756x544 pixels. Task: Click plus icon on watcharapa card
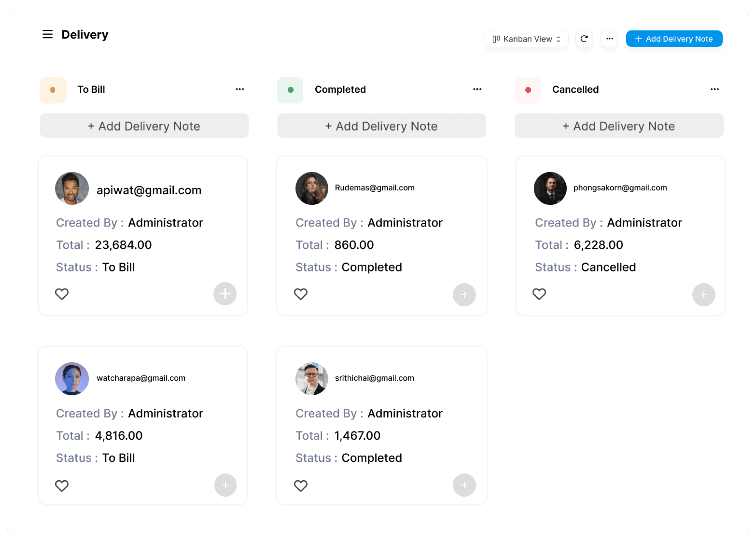pyautogui.click(x=225, y=485)
